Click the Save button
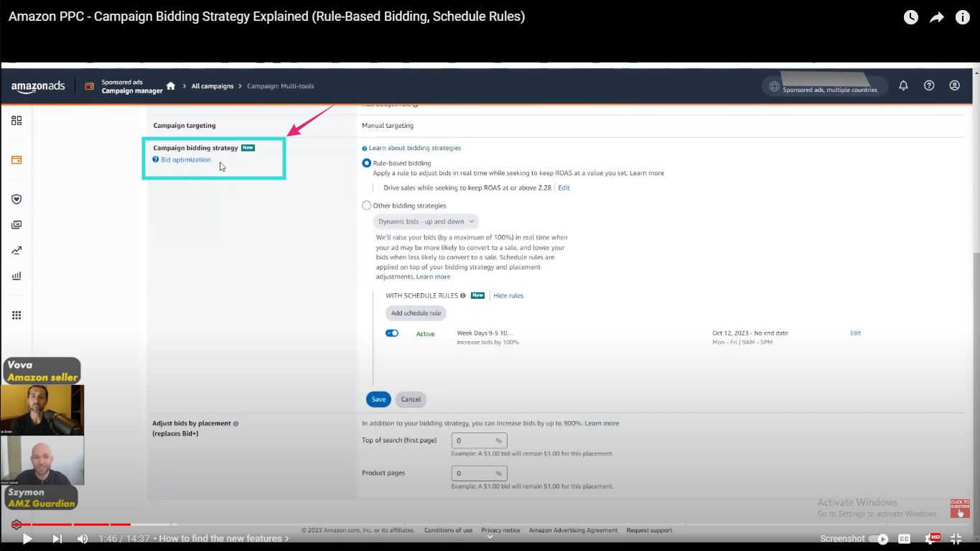This screenshot has width=980, height=551. pos(378,399)
